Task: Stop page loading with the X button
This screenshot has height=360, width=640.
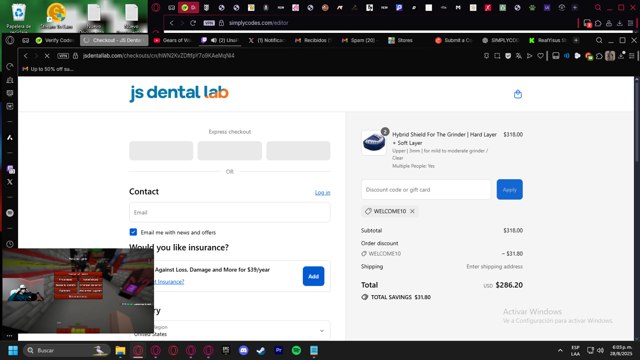Action: coord(47,56)
